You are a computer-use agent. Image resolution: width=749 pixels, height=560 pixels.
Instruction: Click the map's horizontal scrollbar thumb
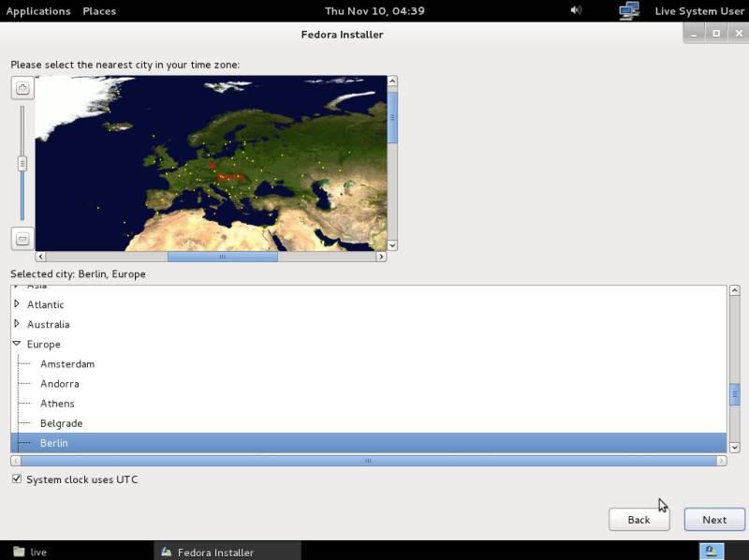tap(223, 257)
